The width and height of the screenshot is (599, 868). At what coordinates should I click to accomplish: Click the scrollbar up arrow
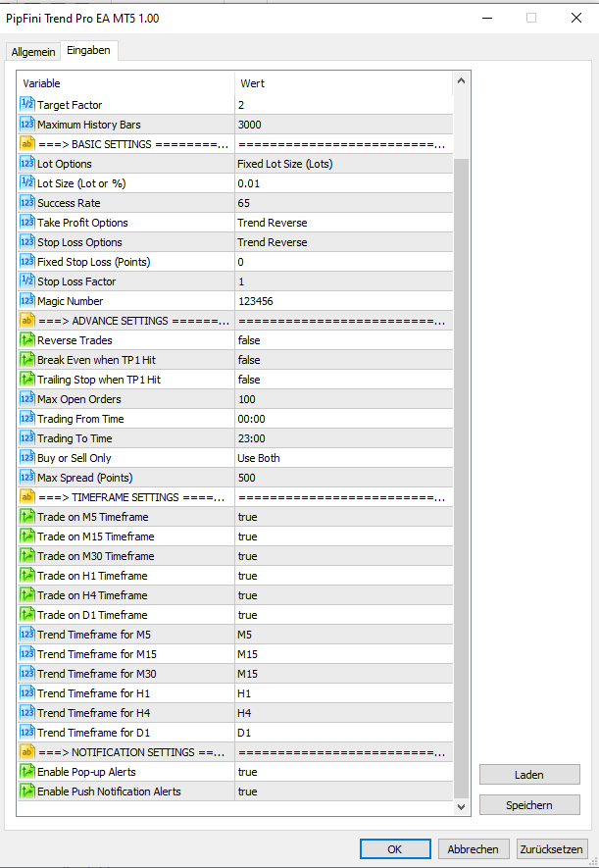pos(462,81)
